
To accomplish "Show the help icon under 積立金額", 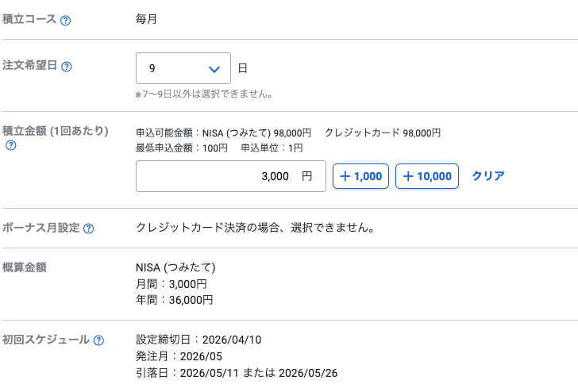I will [10, 145].
